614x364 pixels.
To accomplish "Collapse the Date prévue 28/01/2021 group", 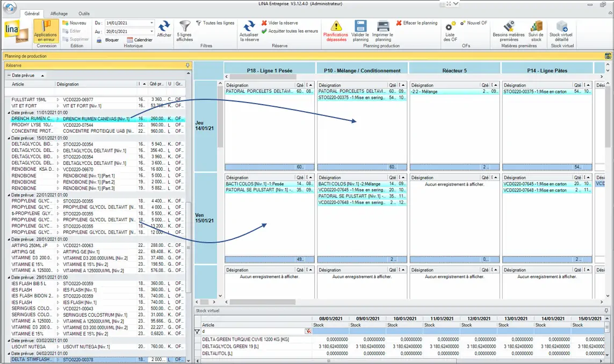I will pos(9,239).
